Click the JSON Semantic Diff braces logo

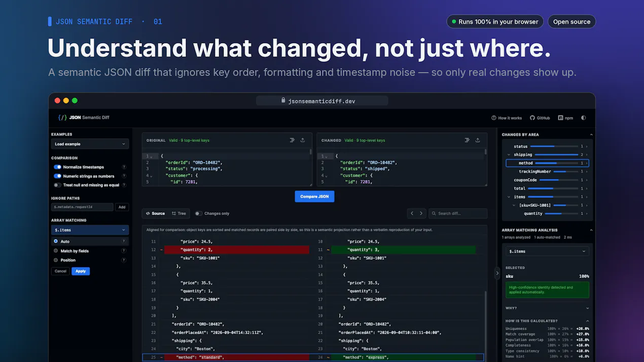coord(62,118)
